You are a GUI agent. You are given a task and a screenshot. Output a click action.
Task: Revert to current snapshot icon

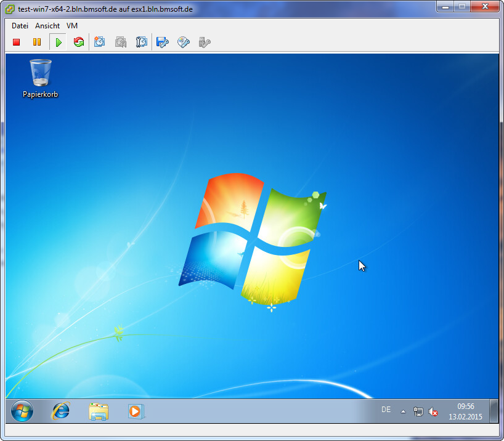pos(121,42)
